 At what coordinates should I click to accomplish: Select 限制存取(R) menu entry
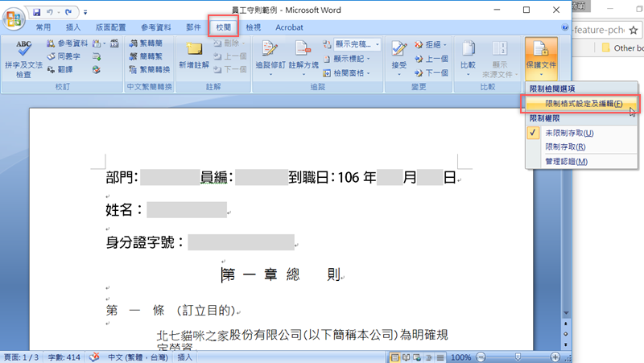[x=581, y=146]
